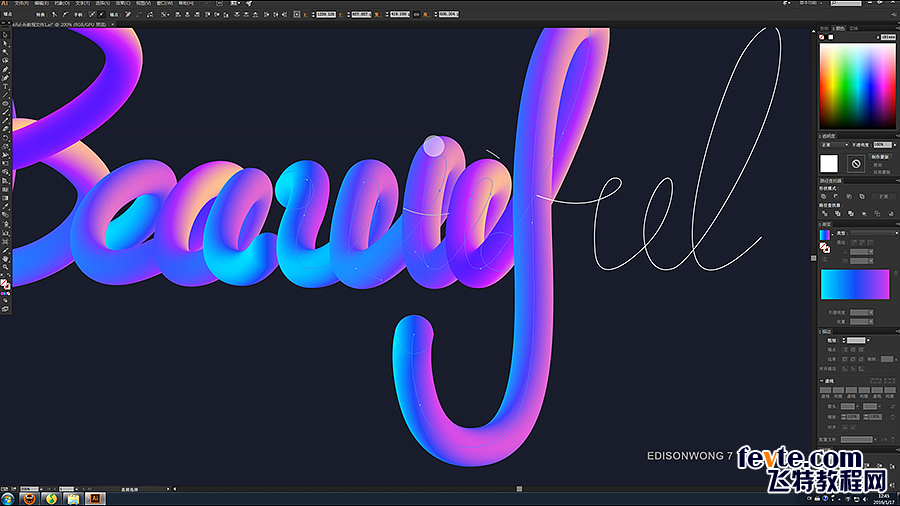900x506 pixels.
Task: Select the Eraser tool
Action: pyautogui.click(x=5, y=130)
